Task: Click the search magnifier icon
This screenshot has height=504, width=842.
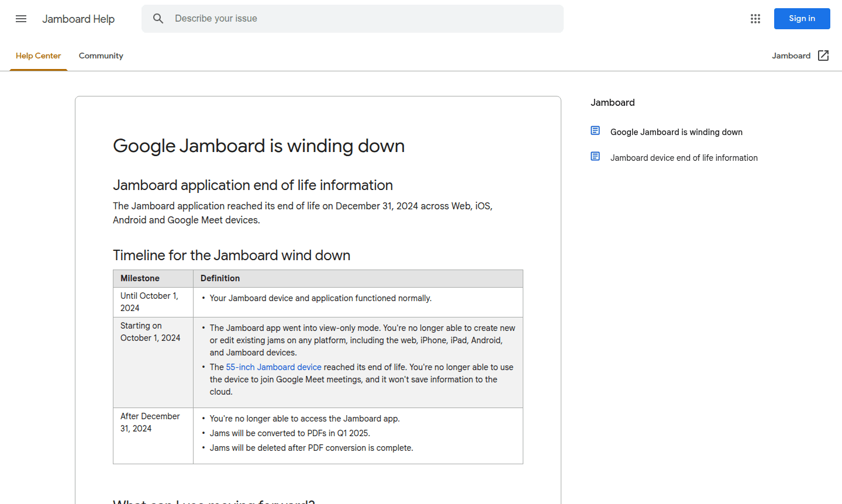Action: coord(158,18)
